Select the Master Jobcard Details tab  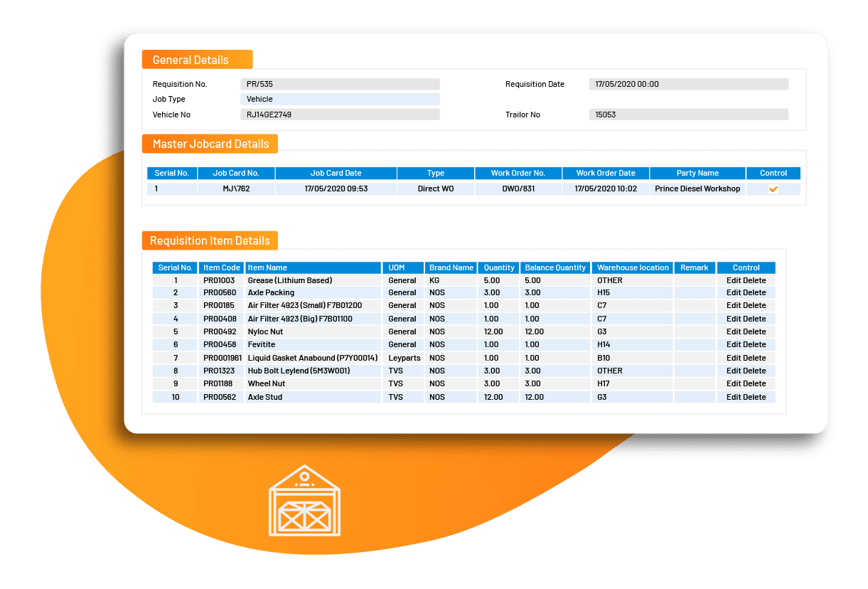(x=210, y=144)
